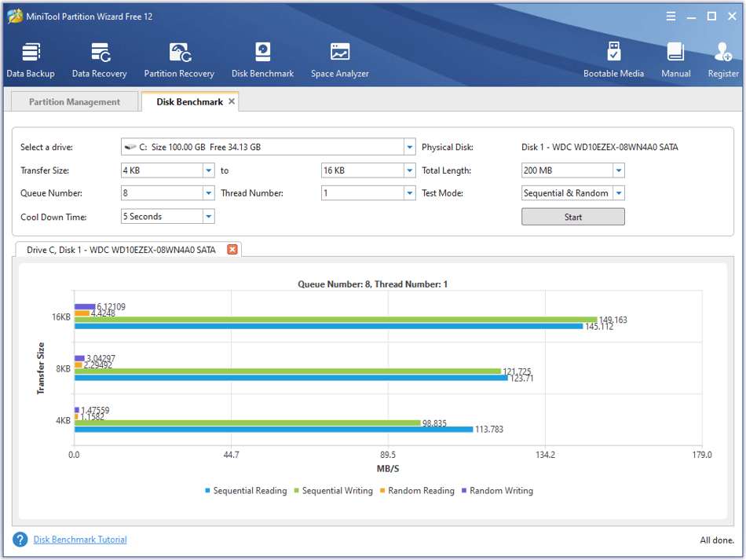746x560 pixels.
Task: Open the Manual
Action: click(675, 60)
